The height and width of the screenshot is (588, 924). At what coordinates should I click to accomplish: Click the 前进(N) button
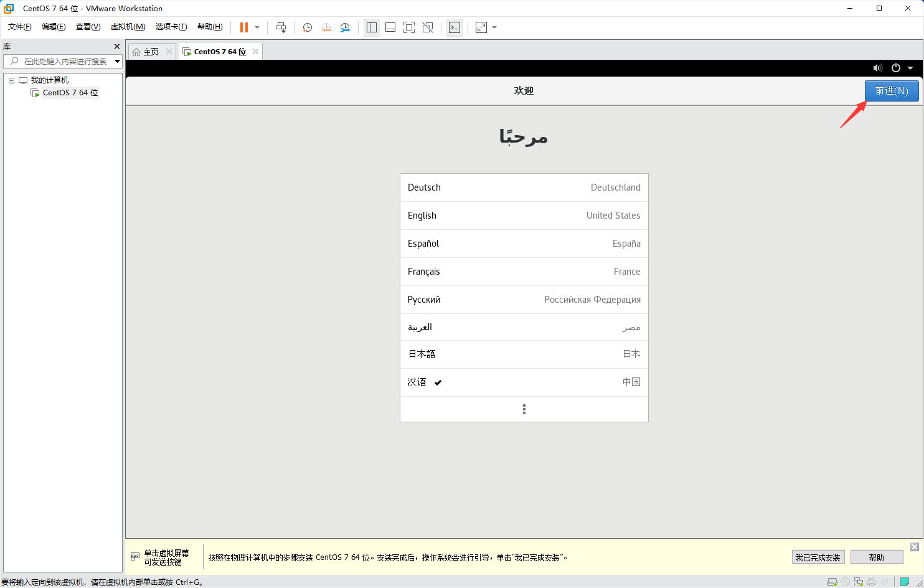click(892, 91)
